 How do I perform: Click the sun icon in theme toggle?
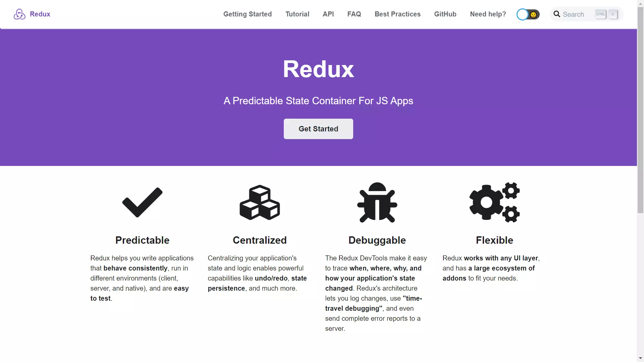[x=533, y=14]
